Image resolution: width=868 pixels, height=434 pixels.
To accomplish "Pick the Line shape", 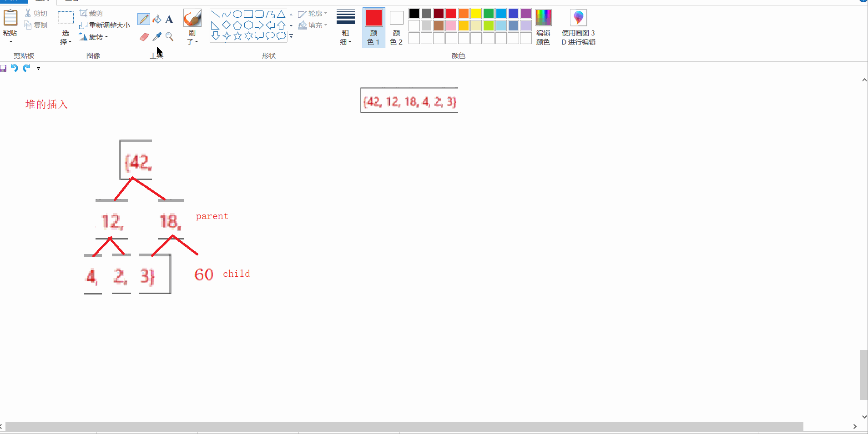I will 216,14.
